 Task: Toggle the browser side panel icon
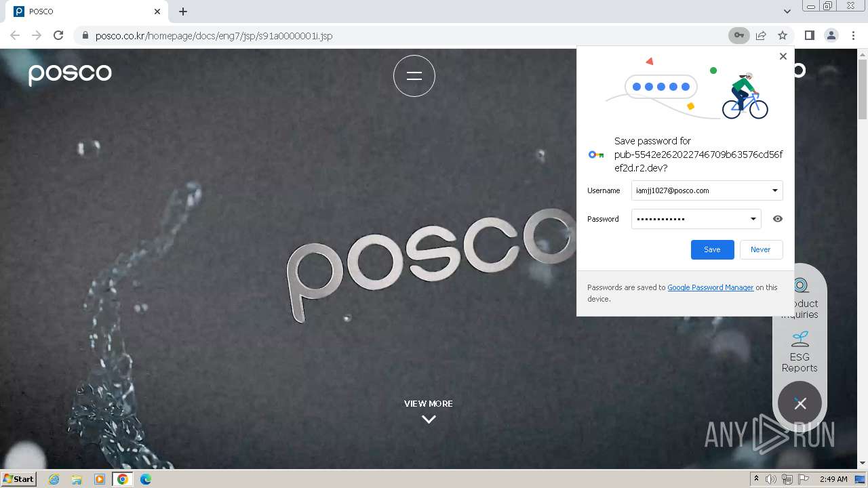coord(809,35)
